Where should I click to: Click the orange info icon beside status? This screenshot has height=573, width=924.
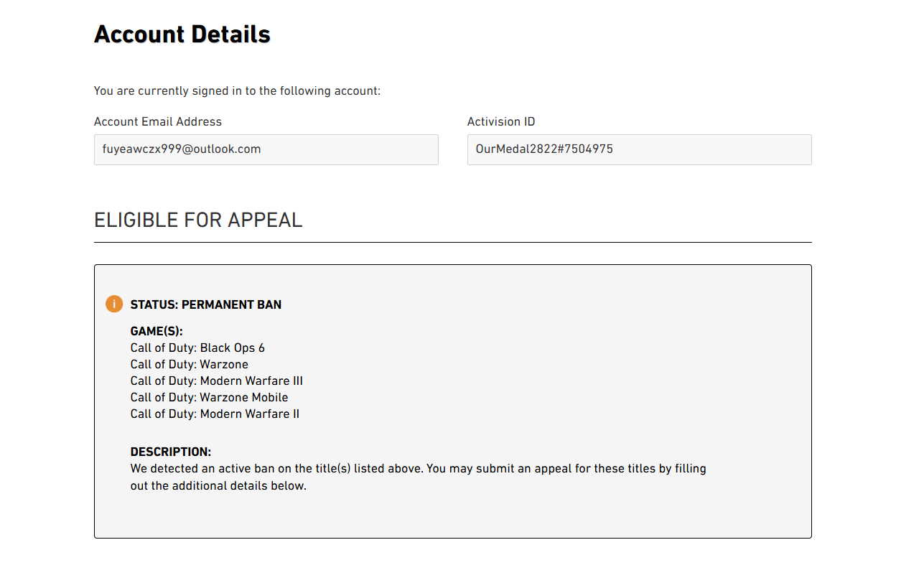pos(114,304)
